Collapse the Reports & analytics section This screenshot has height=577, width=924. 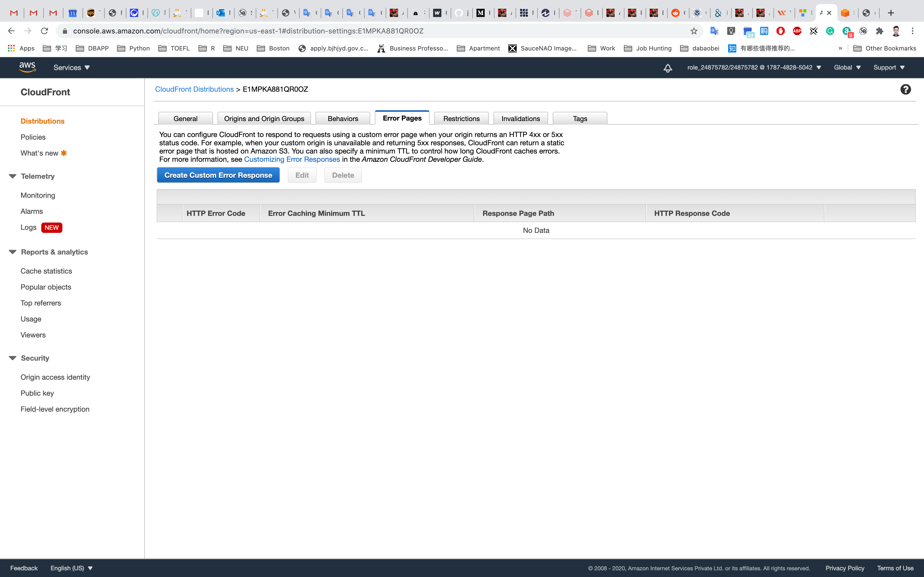13,252
